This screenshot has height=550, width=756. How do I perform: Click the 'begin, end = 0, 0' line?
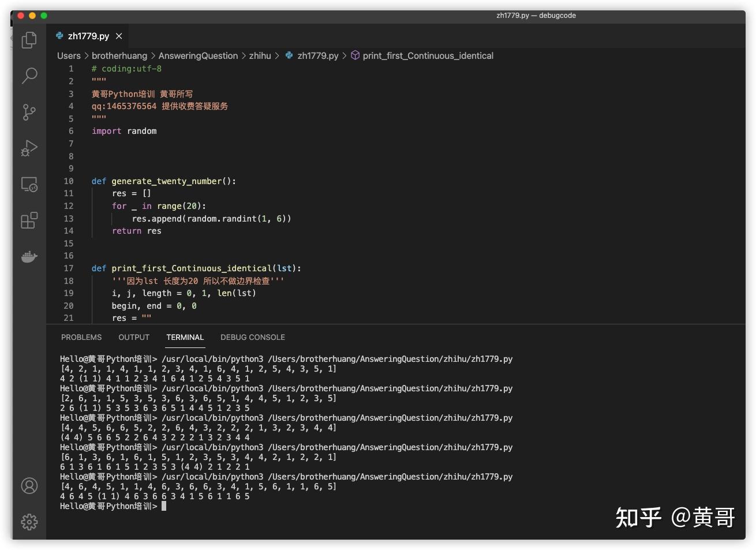154,306
